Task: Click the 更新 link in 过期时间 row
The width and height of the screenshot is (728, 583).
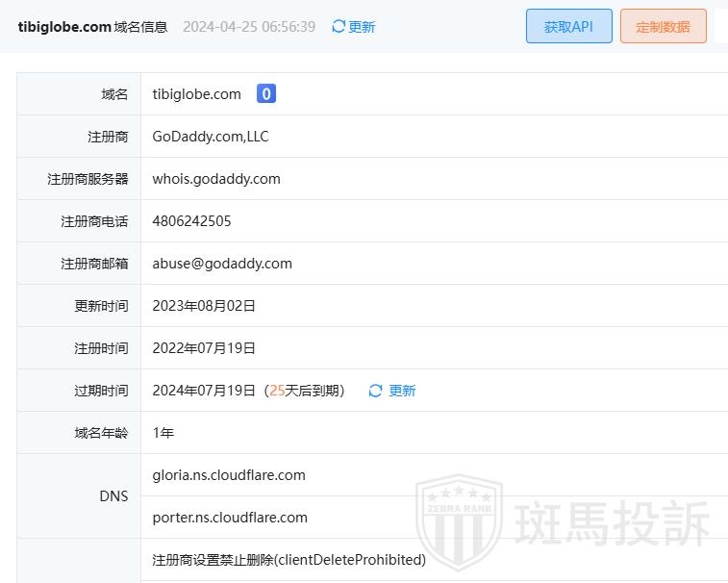Action: click(x=402, y=391)
